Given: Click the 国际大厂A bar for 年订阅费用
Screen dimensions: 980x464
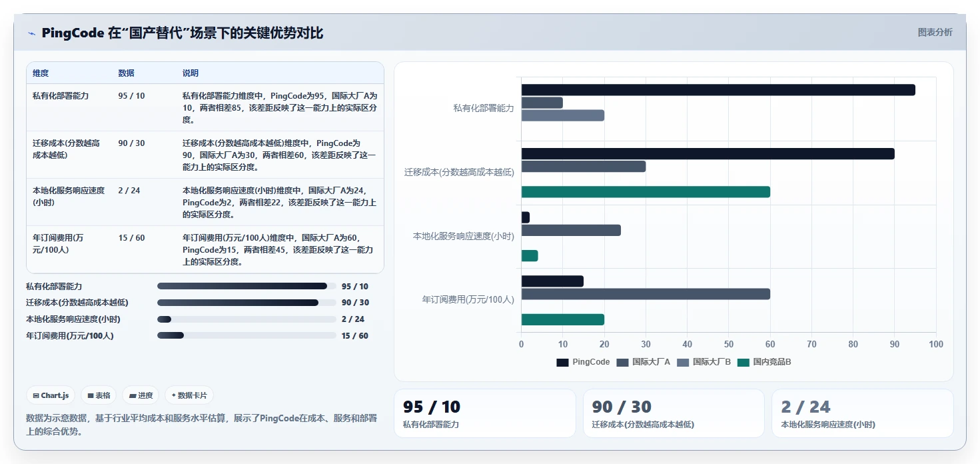Looking at the screenshot, I should [646, 294].
